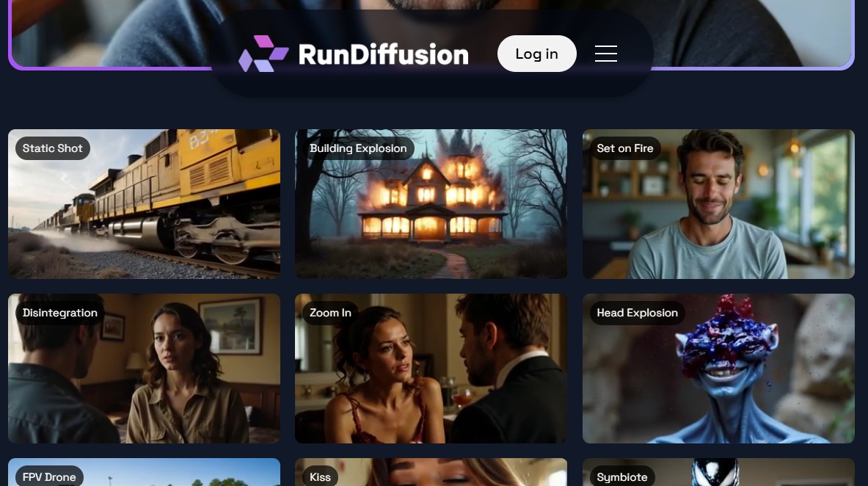
Task: Select the Static Shot label tag
Action: point(53,148)
